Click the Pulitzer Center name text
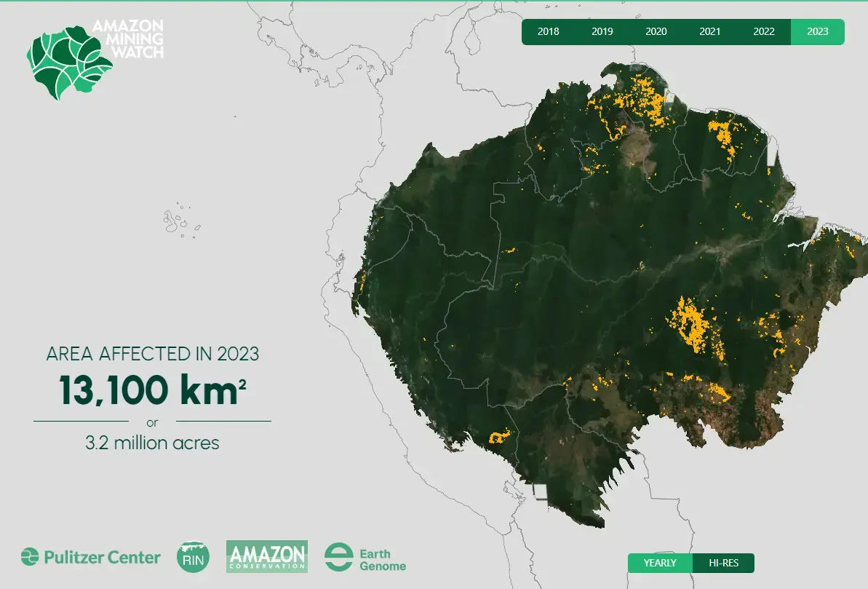 (x=102, y=558)
